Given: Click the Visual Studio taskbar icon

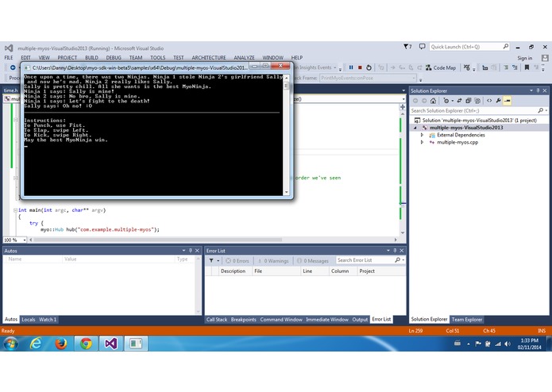Looking at the screenshot, I should click(110, 343).
